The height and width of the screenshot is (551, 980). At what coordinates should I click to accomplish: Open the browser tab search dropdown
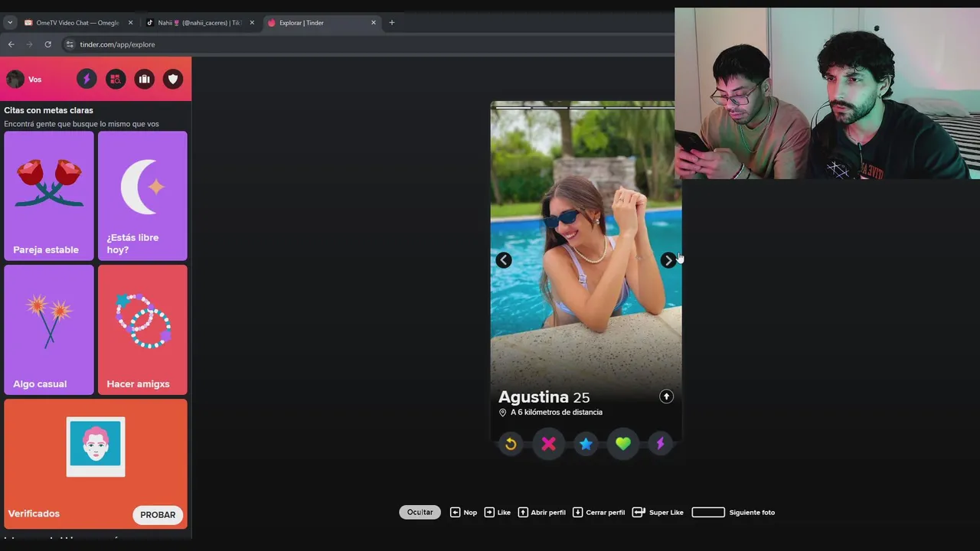pyautogui.click(x=10, y=23)
